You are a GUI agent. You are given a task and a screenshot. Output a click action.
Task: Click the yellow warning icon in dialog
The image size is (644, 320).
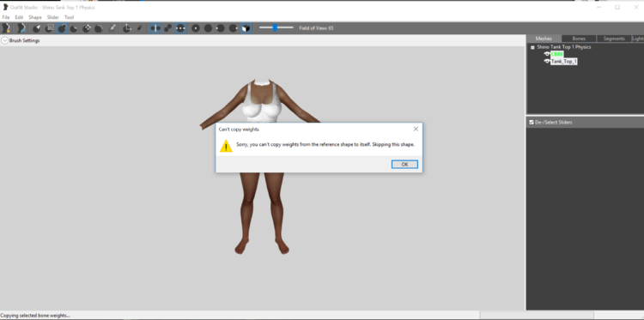click(x=226, y=146)
